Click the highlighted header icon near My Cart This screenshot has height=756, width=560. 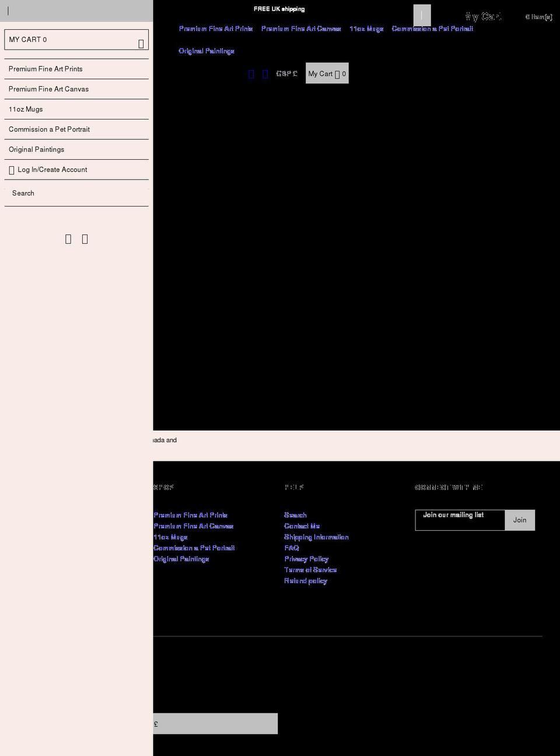pos(421,15)
